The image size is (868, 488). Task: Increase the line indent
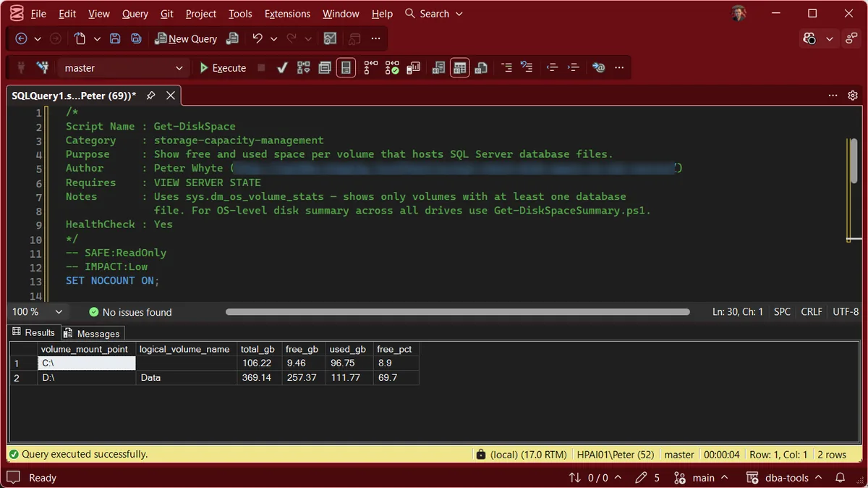(x=574, y=67)
